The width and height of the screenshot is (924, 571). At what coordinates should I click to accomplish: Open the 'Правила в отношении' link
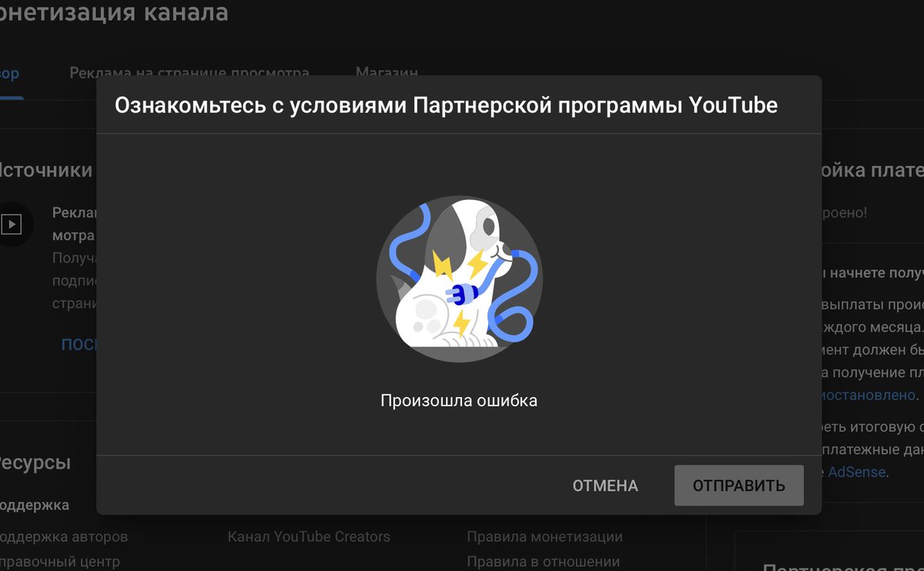click(543, 562)
